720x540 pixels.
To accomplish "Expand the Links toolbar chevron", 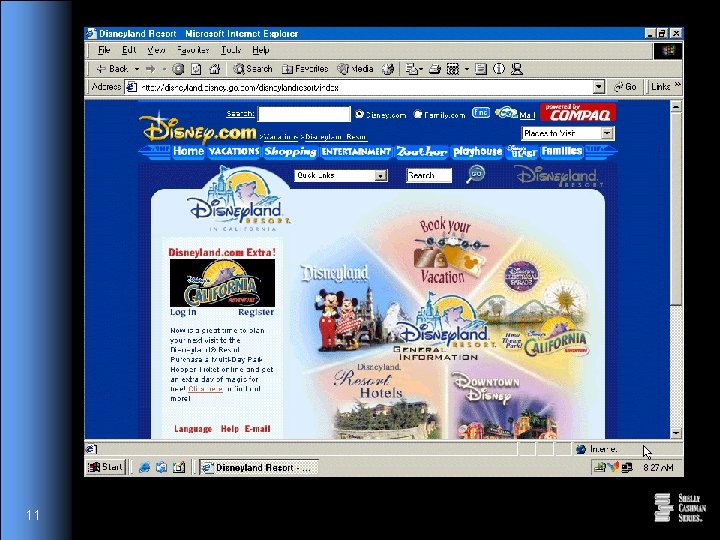I will (677, 85).
